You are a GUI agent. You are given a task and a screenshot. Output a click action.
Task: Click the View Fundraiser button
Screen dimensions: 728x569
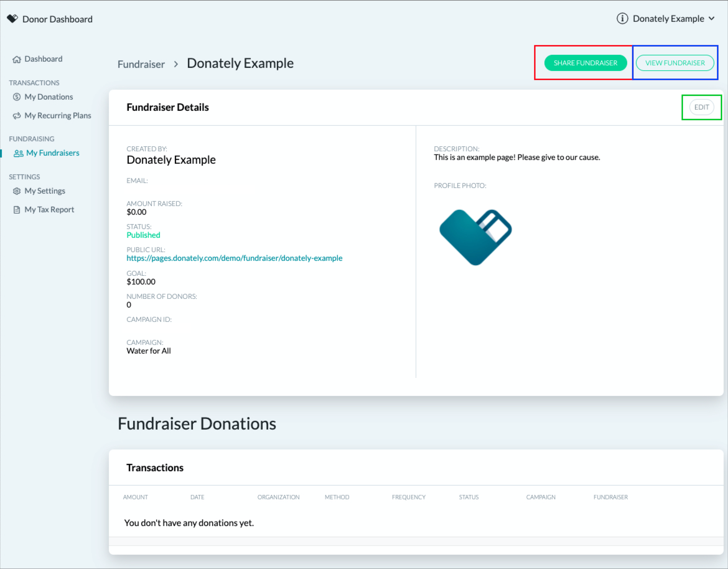coord(675,63)
